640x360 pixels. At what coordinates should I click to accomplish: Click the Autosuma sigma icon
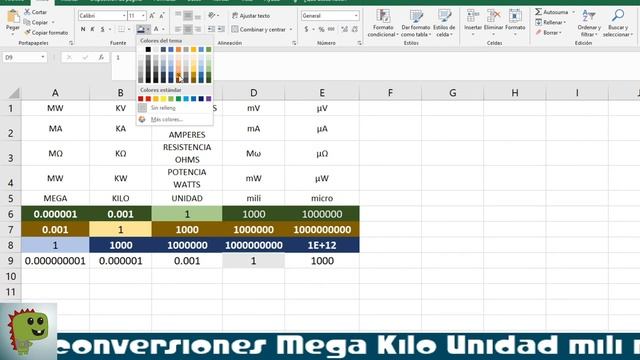pos(538,12)
